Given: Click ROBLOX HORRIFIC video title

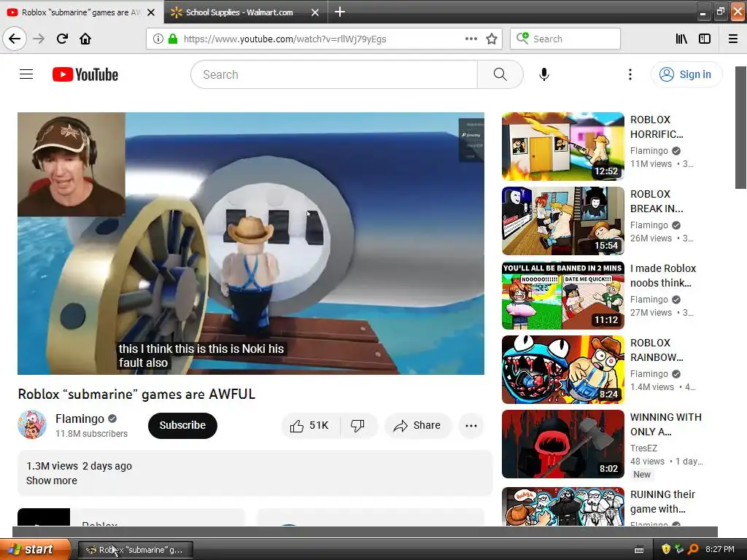Looking at the screenshot, I should pyautogui.click(x=657, y=127).
